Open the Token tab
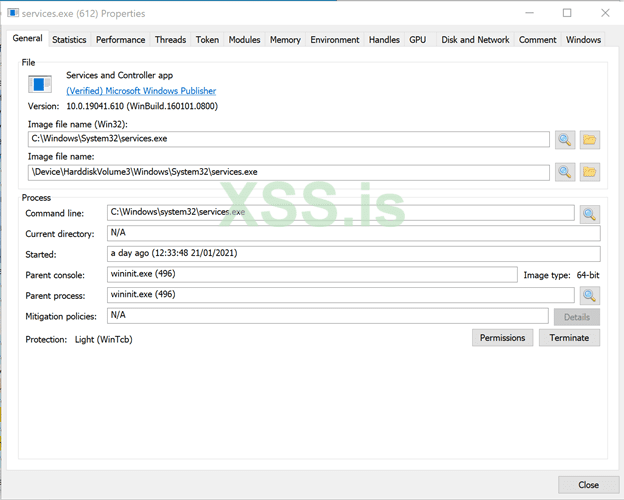The height and width of the screenshot is (500, 624). [207, 40]
